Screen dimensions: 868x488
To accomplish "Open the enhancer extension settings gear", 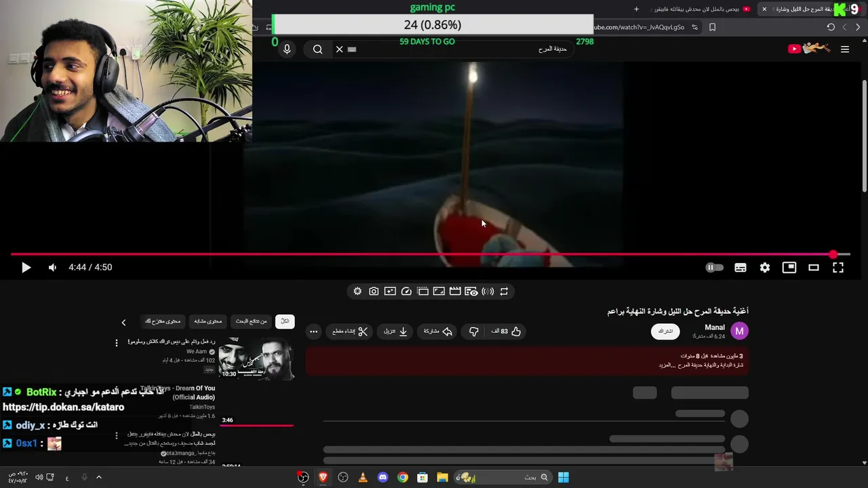I will (357, 291).
